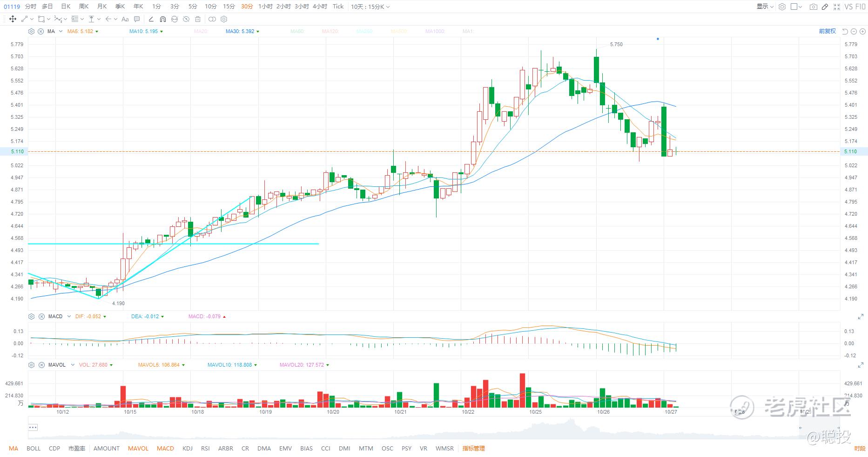
Task: Open the drawing tools settings gear
Action: (224, 19)
